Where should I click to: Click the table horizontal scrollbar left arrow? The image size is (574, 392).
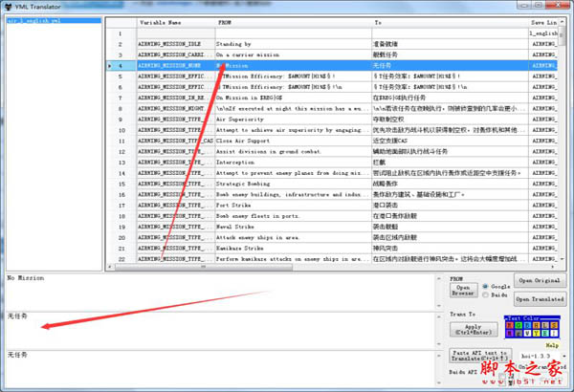[109, 267]
